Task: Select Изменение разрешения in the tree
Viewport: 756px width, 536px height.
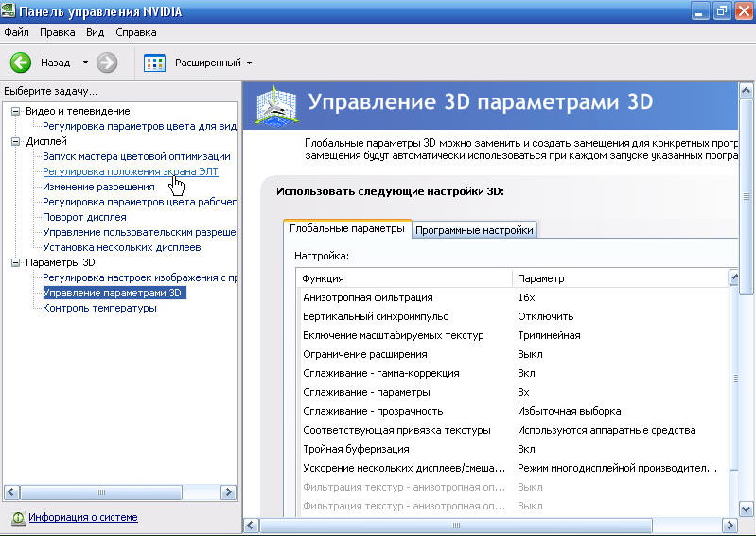Action: (x=98, y=187)
